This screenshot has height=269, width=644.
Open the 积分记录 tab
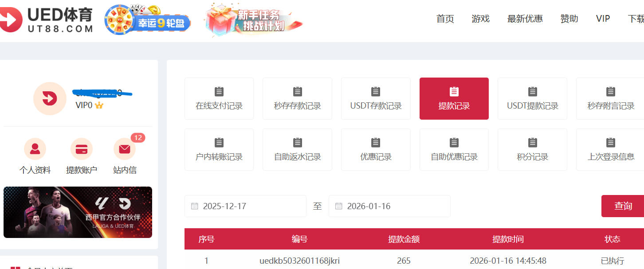(532, 149)
